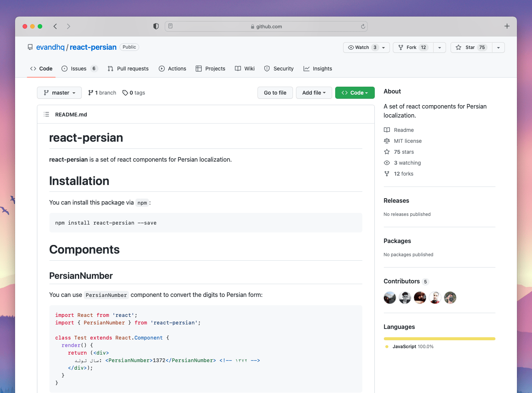Open the Releases heading link
This screenshot has height=393, width=532.
tap(396, 200)
